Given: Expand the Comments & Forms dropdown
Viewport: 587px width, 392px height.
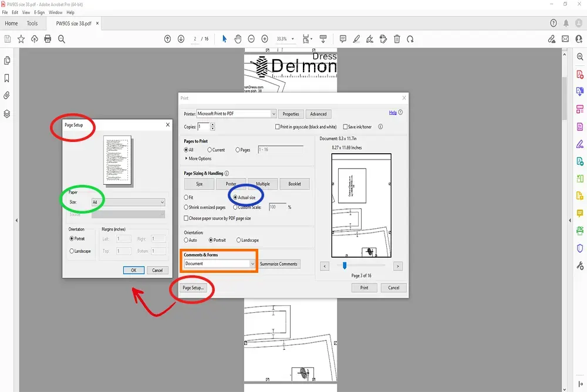Looking at the screenshot, I should click(x=252, y=264).
